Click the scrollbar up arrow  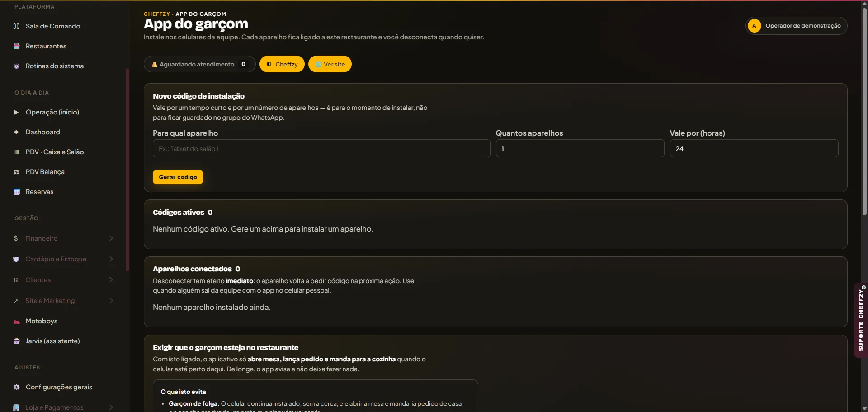point(864,4)
